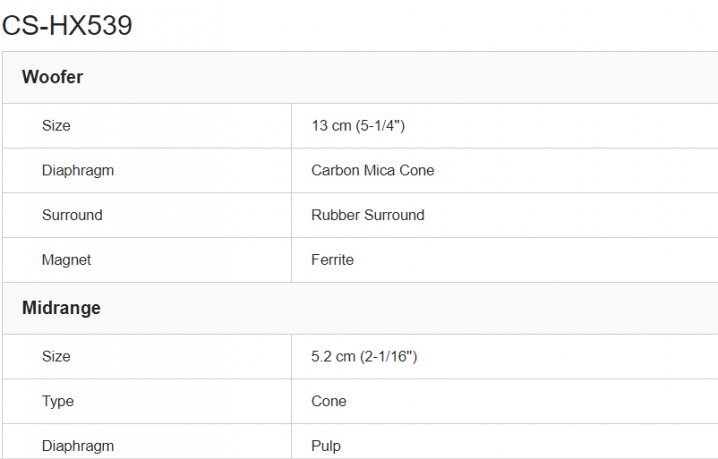Click the 13 cm (5-1/4") value
The width and height of the screenshot is (718, 459).
pos(358,126)
